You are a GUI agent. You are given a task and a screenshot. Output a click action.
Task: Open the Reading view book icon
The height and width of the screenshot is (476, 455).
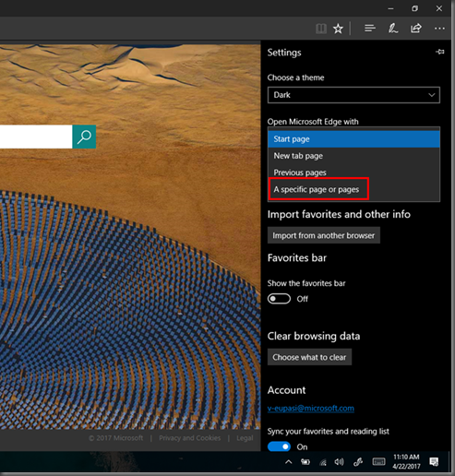[321, 29]
